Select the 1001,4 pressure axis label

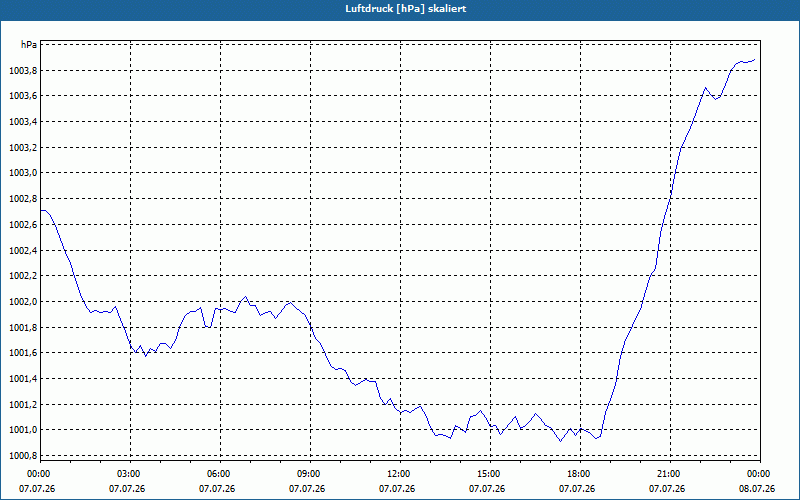pyautogui.click(x=23, y=379)
